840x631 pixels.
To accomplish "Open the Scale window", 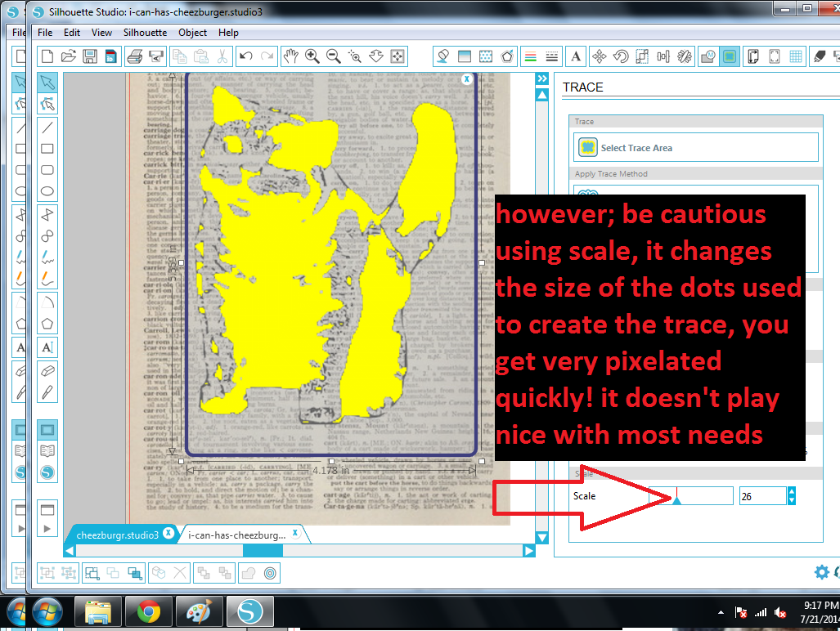I will click(642, 56).
